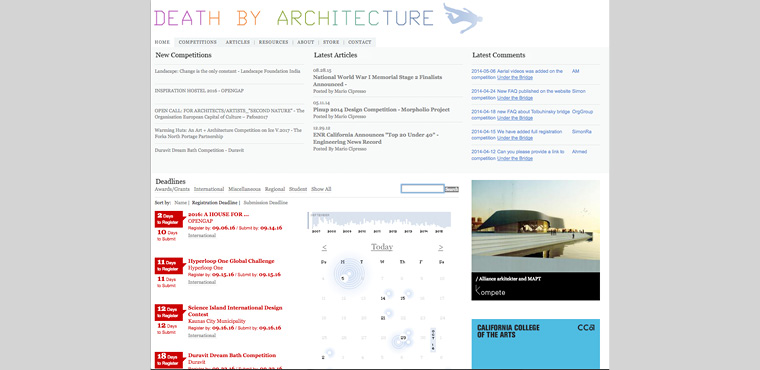The image size is (760, 370).
Task: Open the Home menu tab
Action: pos(162,42)
